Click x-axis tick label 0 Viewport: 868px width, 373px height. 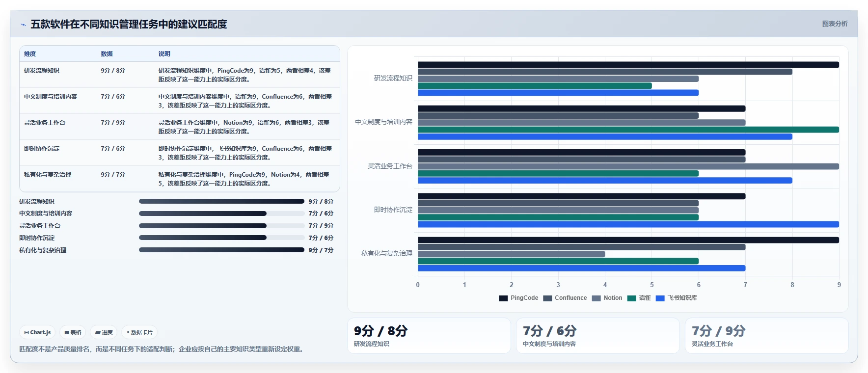point(418,285)
